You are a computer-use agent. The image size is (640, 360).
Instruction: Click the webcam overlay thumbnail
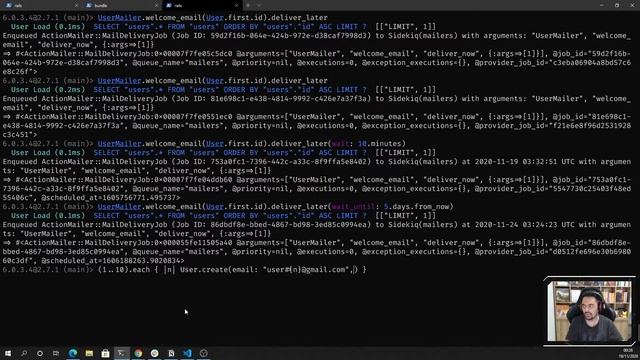click(589, 311)
